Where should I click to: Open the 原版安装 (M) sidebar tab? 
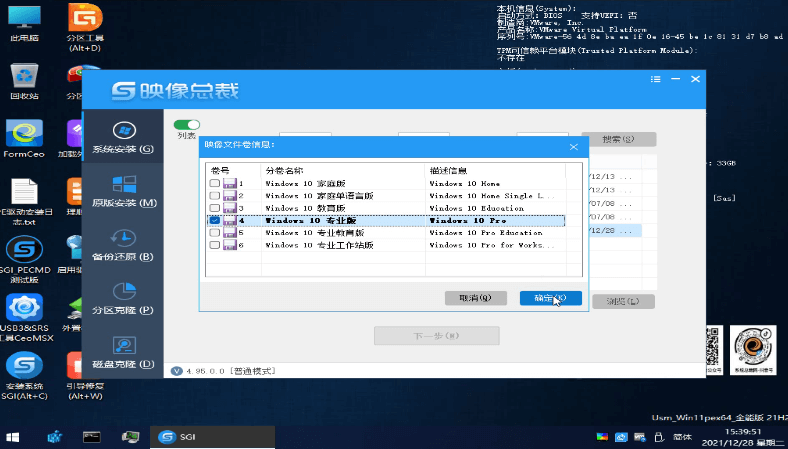click(123, 191)
